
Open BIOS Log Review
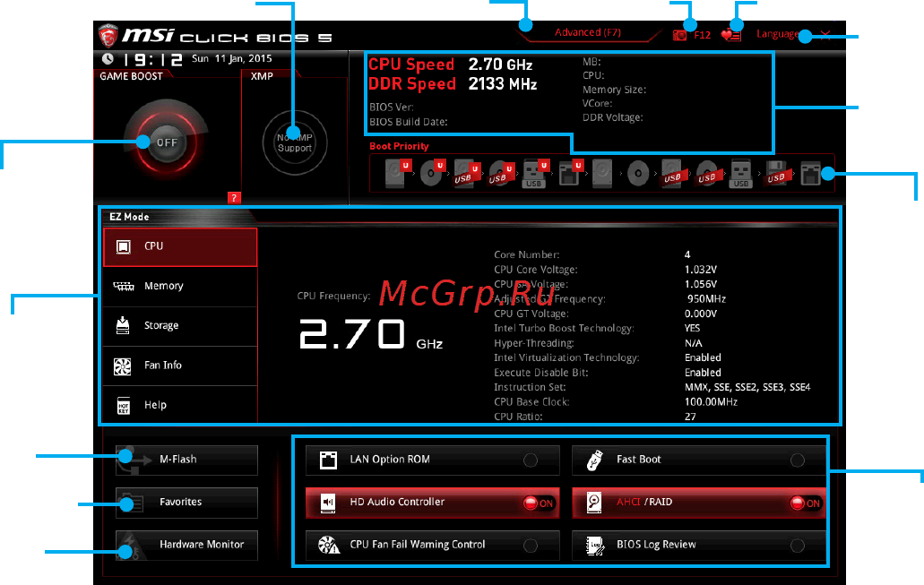click(x=699, y=546)
